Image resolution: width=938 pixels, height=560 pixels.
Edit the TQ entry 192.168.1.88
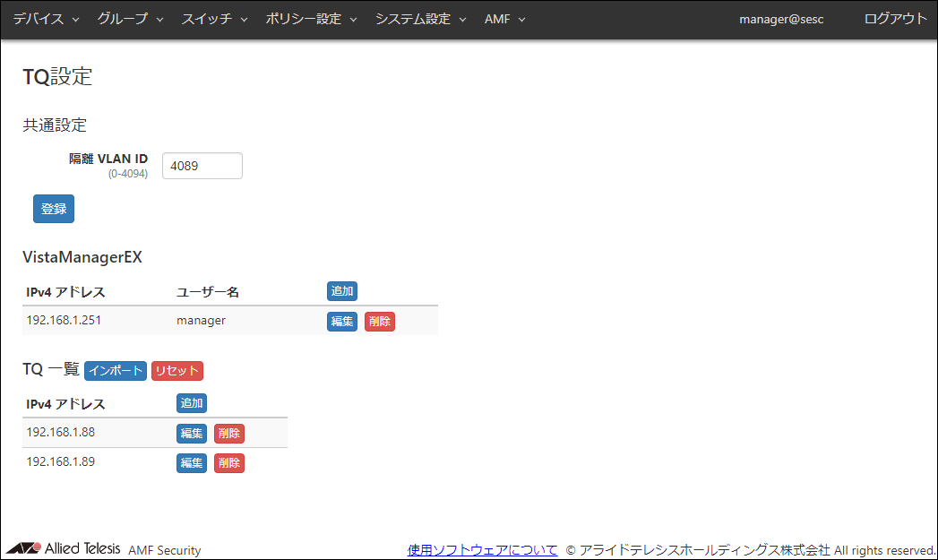192,434
